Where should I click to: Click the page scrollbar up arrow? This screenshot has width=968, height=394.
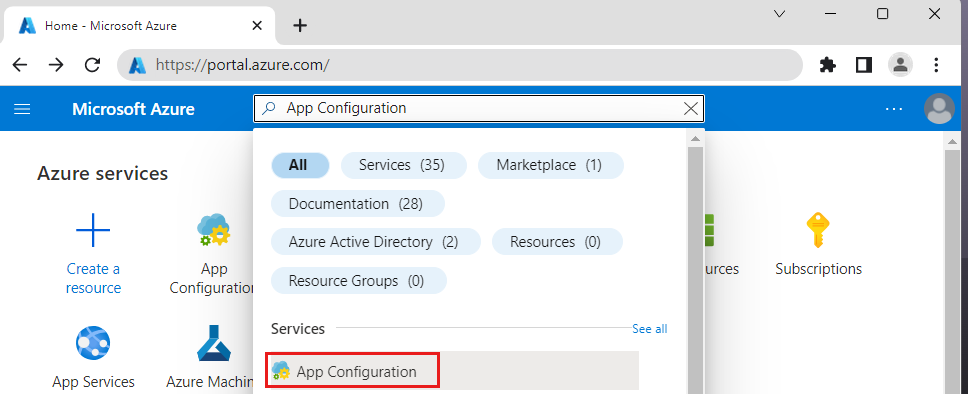[x=953, y=141]
